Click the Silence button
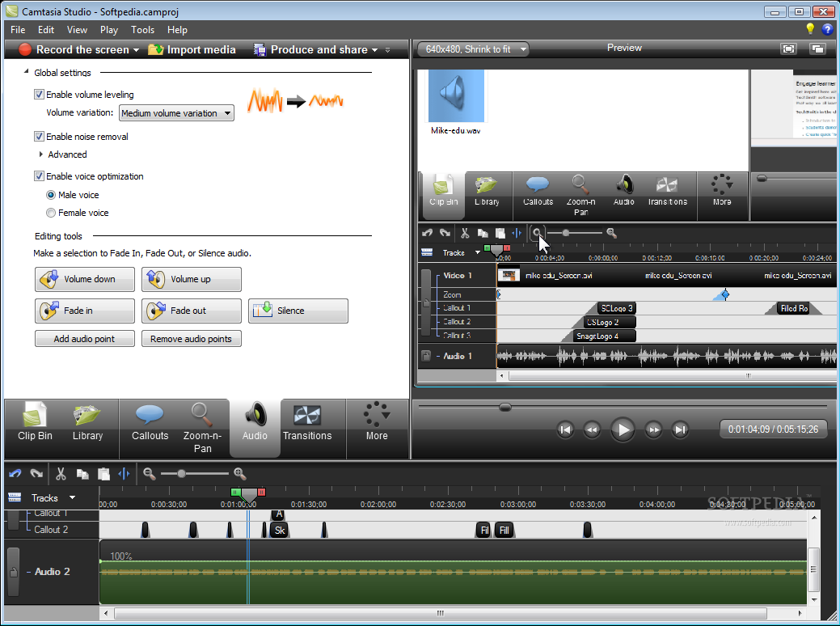 coord(298,311)
